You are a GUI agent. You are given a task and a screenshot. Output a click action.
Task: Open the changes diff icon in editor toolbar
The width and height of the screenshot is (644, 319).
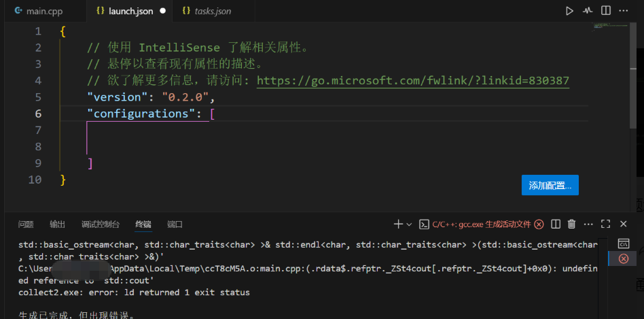coord(588,11)
